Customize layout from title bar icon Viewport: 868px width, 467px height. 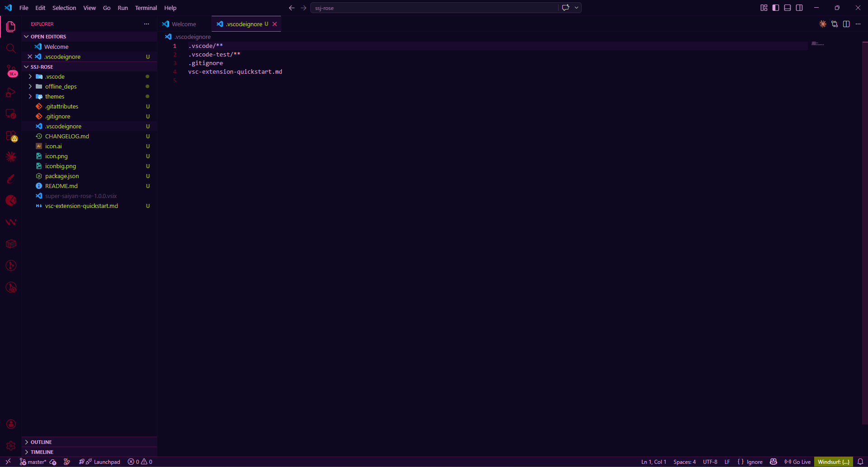[764, 8]
